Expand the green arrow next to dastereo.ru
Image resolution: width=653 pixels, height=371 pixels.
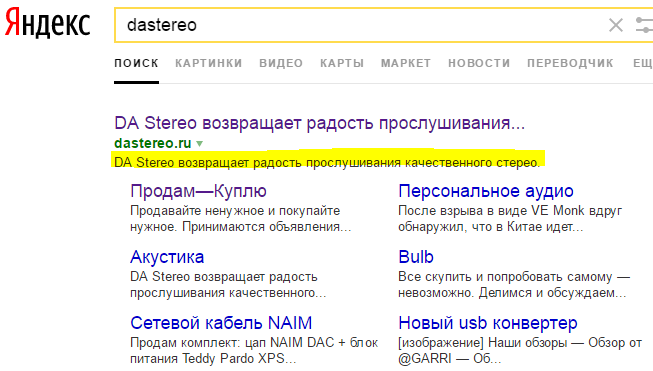(199, 144)
